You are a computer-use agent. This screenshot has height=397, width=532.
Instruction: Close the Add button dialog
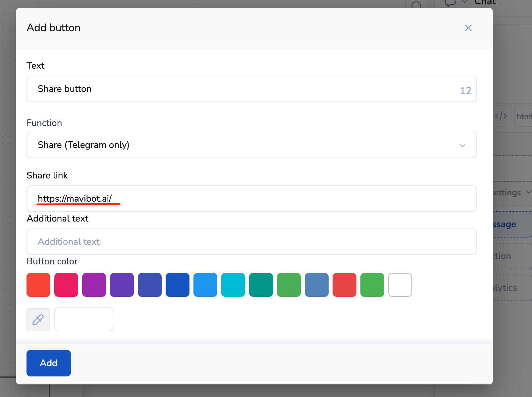pos(468,28)
